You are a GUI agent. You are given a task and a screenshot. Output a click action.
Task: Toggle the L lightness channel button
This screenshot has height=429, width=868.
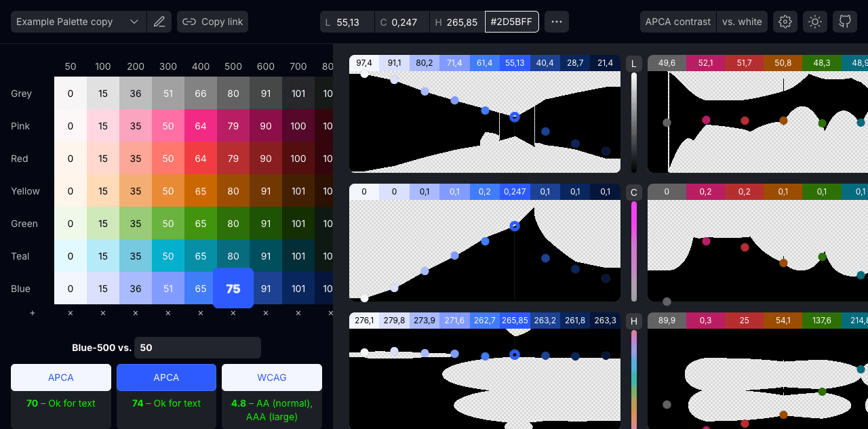pyautogui.click(x=634, y=64)
